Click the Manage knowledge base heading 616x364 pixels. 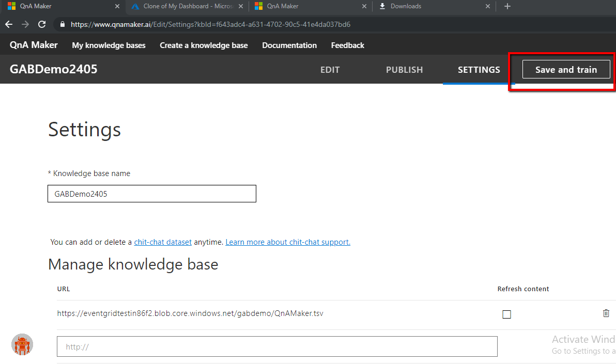tap(133, 264)
